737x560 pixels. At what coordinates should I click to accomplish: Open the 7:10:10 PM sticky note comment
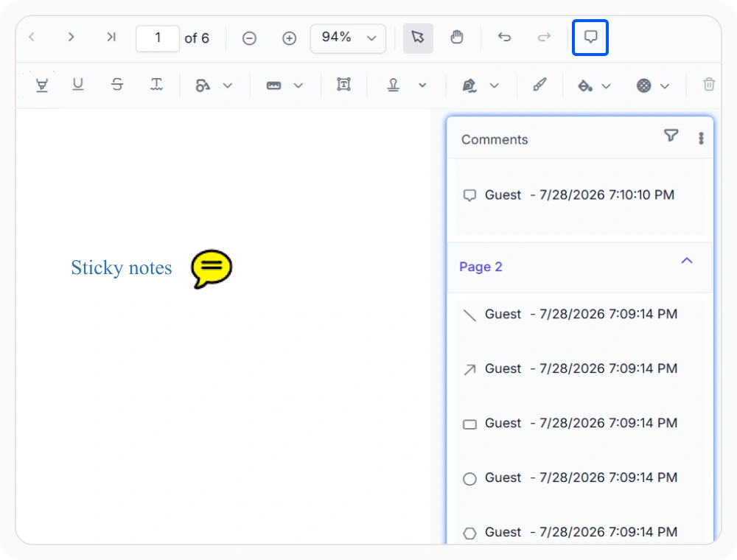coord(580,195)
